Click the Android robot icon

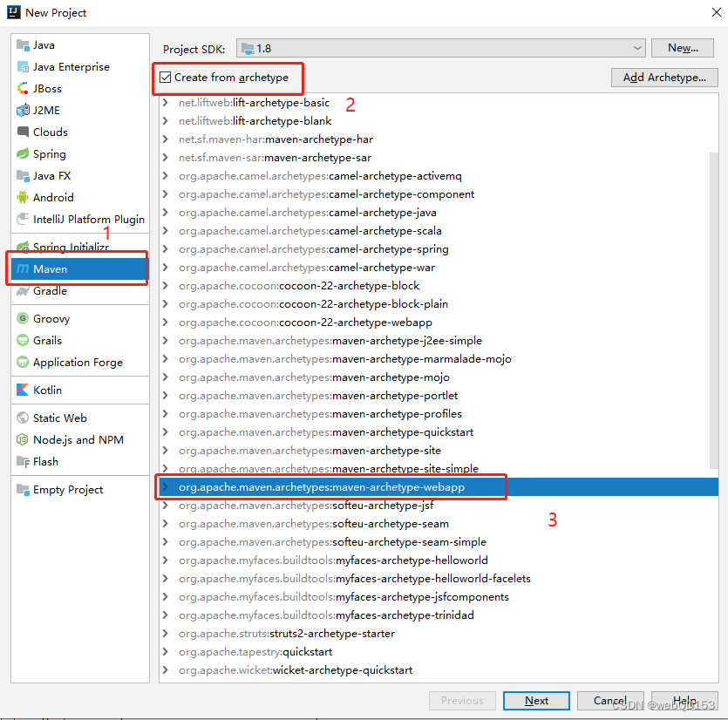tap(23, 197)
